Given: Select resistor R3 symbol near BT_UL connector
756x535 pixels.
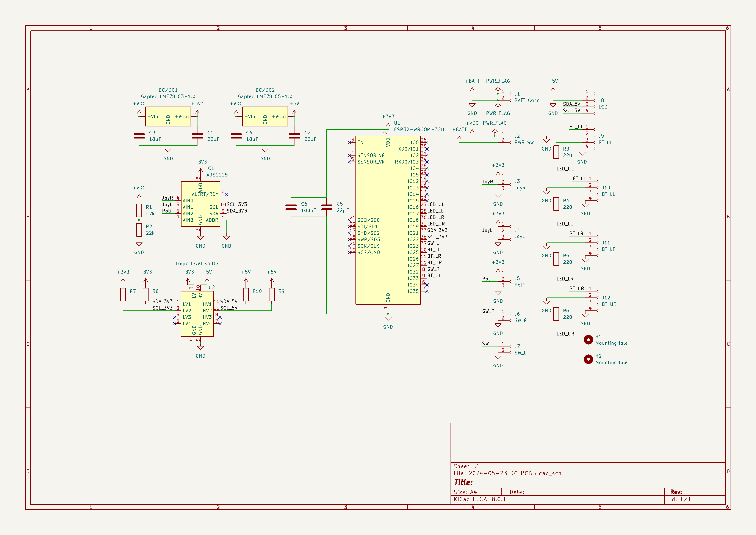Looking at the screenshot, I should (556, 152).
